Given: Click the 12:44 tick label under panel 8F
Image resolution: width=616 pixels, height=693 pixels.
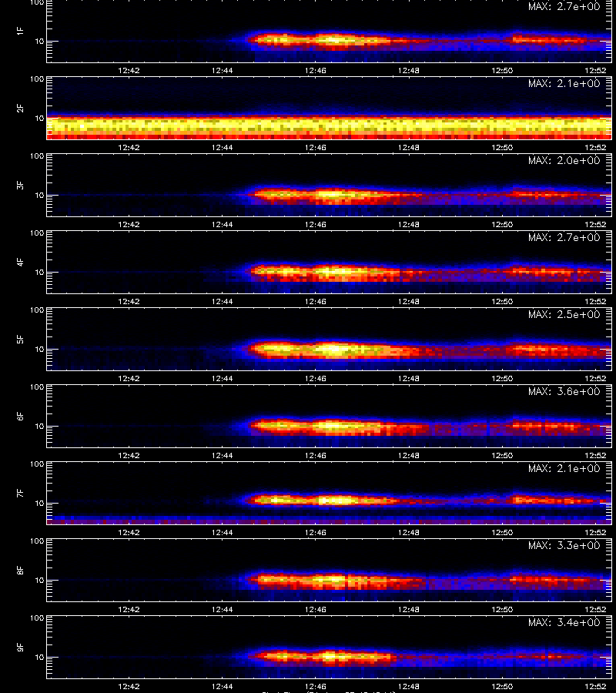Looking at the screenshot, I should (223, 610).
